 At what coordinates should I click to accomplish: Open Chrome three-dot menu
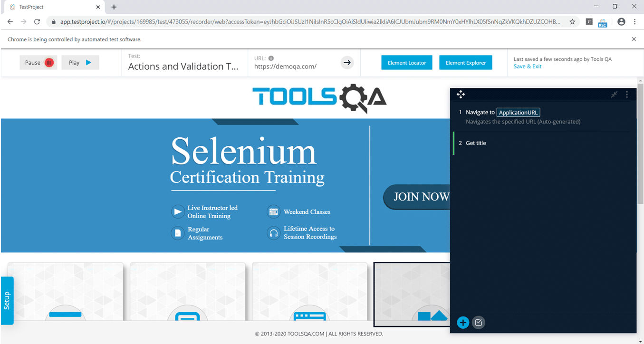pos(634,22)
